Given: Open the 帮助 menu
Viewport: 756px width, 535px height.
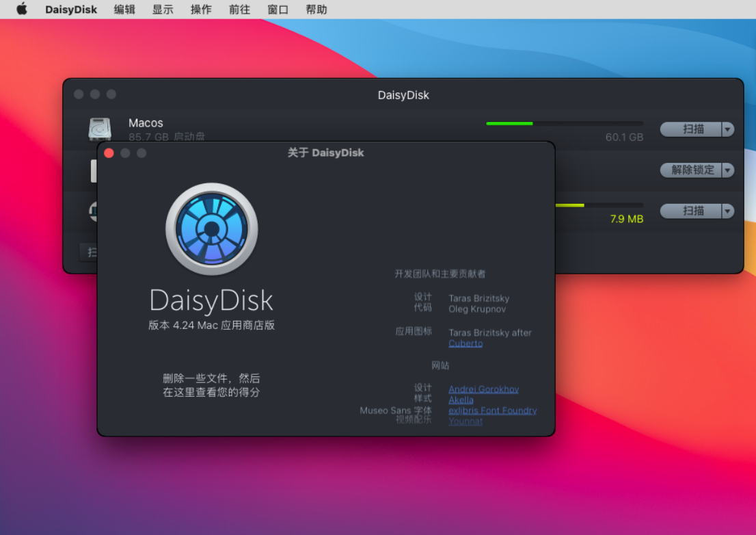Looking at the screenshot, I should click(x=316, y=10).
